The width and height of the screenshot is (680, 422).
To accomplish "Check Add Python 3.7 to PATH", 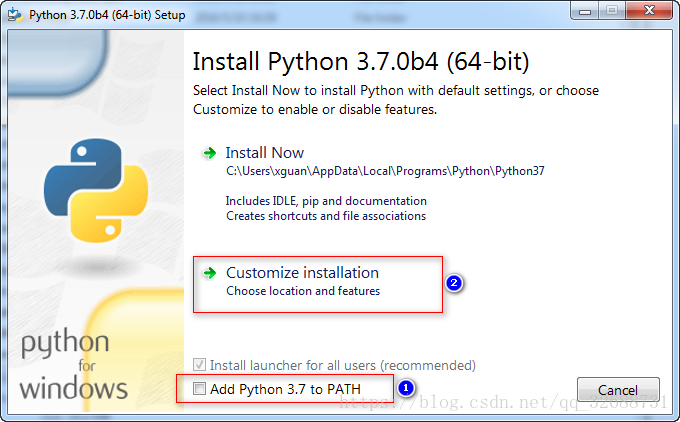I will point(199,389).
